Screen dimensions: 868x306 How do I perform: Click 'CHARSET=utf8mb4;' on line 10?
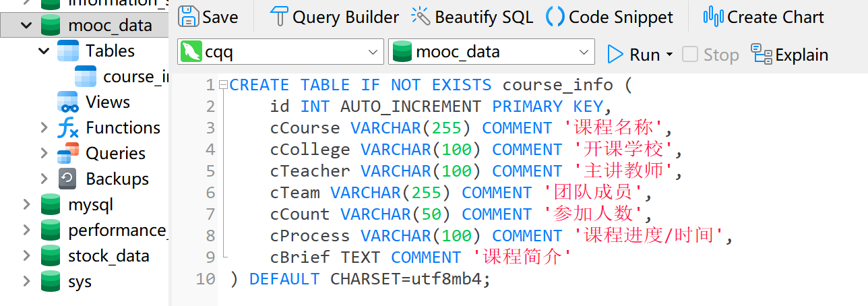click(x=410, y=279)
